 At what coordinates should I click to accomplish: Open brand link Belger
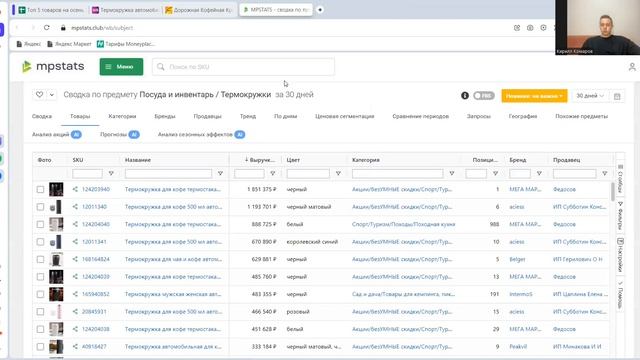click(x=517, y=259)
